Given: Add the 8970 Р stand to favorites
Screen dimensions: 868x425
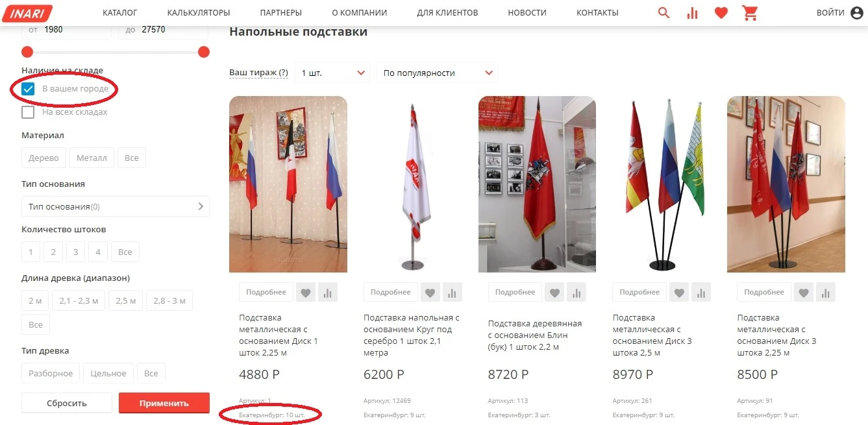Looking at the screenshot, I should tap(679, 293).
